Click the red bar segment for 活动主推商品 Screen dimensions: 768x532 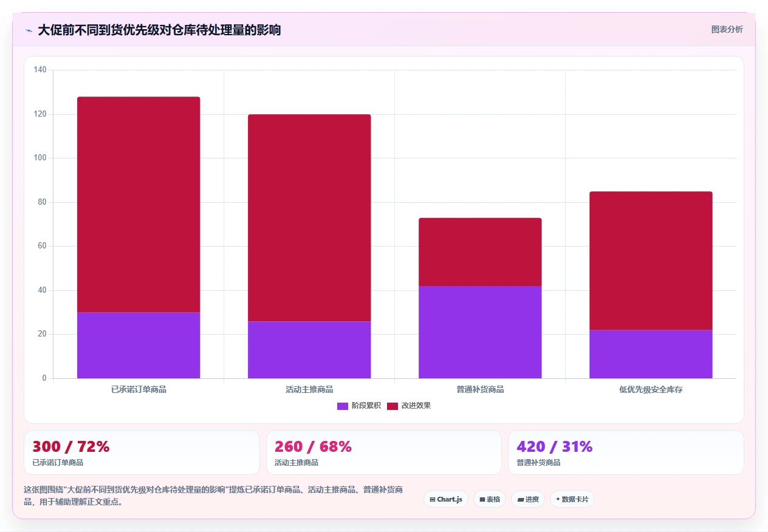click(309, 218)
